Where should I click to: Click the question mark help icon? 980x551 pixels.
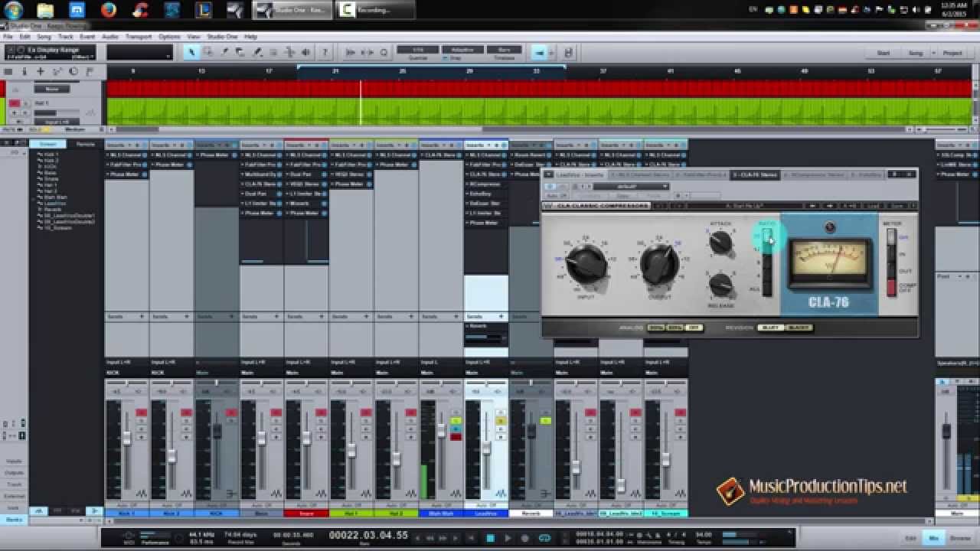(x=325, y=52)
